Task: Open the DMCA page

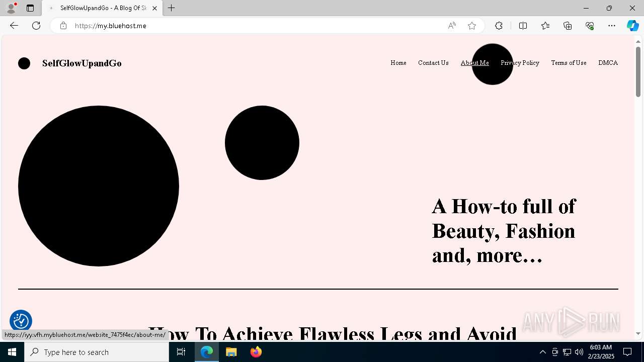Action: point(608,63)
